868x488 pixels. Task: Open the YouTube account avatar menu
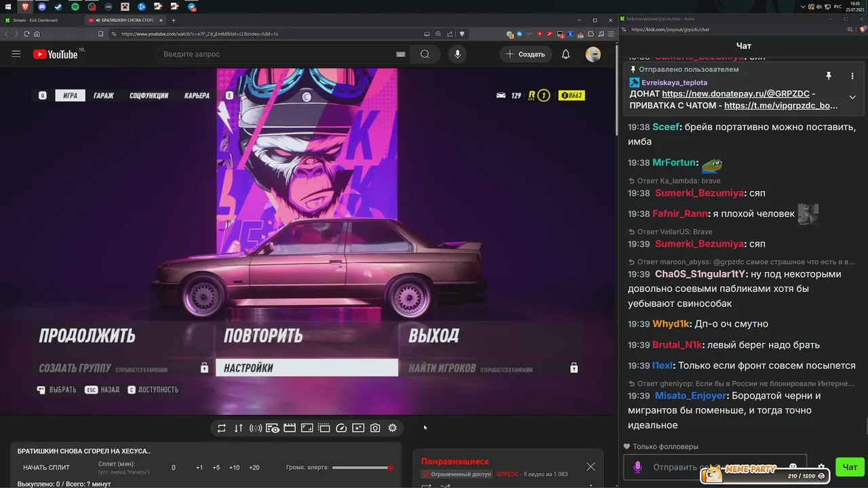coord(593,54)
